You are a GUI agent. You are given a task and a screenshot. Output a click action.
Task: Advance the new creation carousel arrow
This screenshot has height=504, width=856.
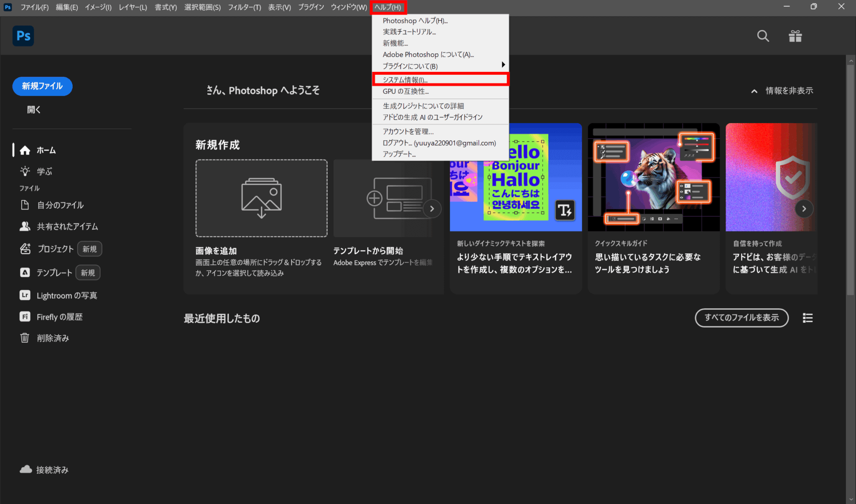[432, 208]
